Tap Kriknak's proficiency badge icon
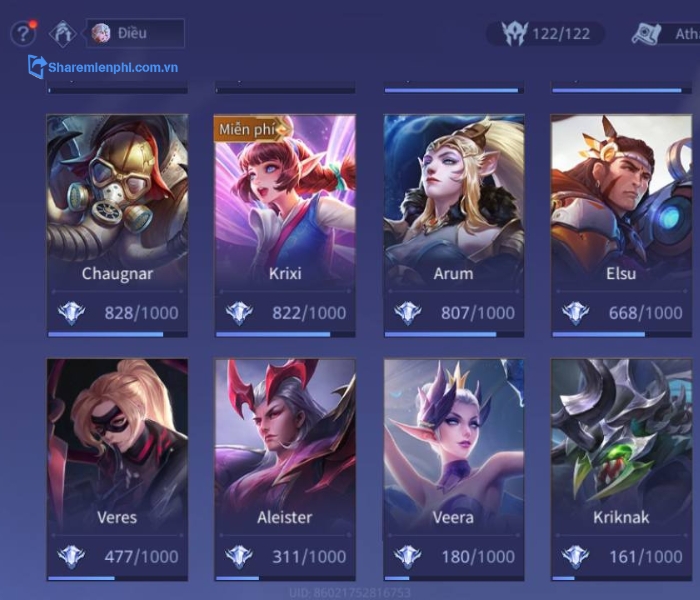Image resolution: width=700 pixels, height=600 pixels. click(575, 556)
